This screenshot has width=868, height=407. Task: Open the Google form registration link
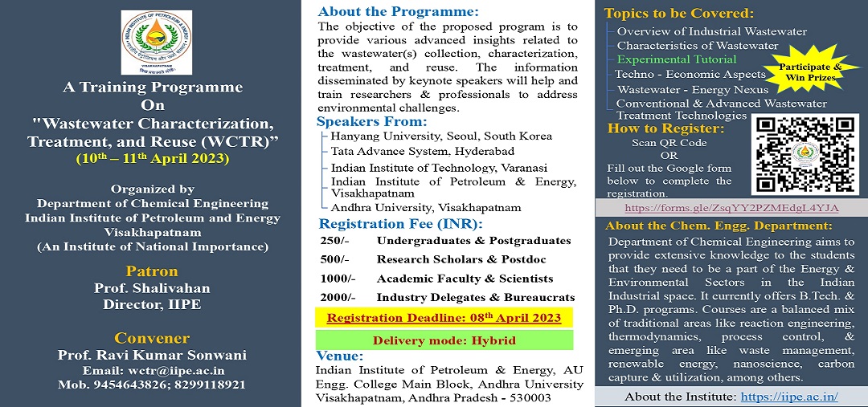[x=731, y=208]
